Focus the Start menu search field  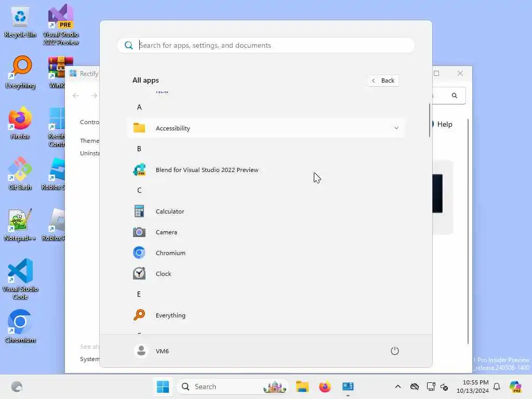pyautogui.click(x=265, y=45)
